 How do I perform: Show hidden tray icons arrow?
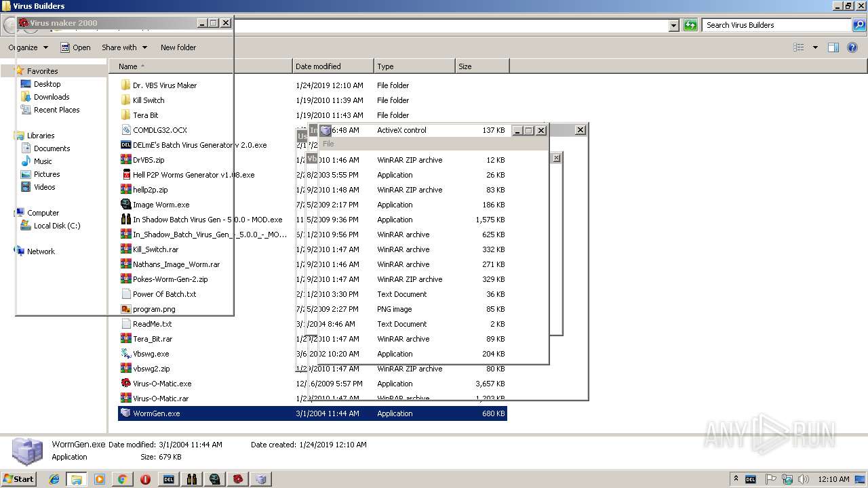tap(736, 479)
